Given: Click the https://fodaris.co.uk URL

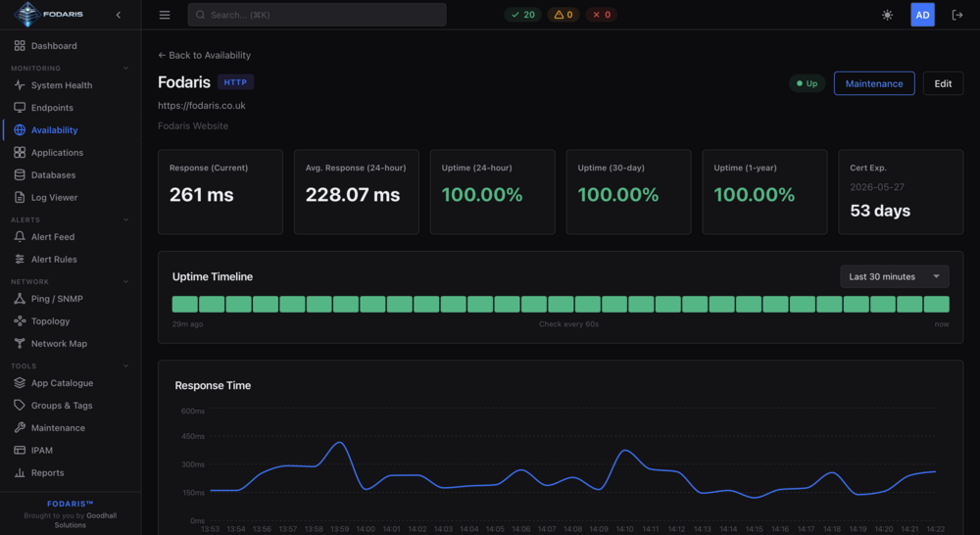Looking at the screenshot, I should click(201, 106).
